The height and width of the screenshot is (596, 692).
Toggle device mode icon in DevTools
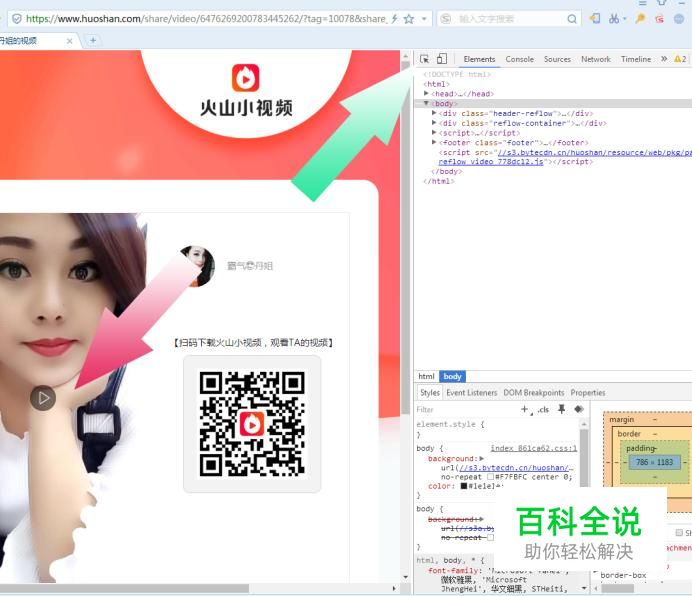[442, 59]
